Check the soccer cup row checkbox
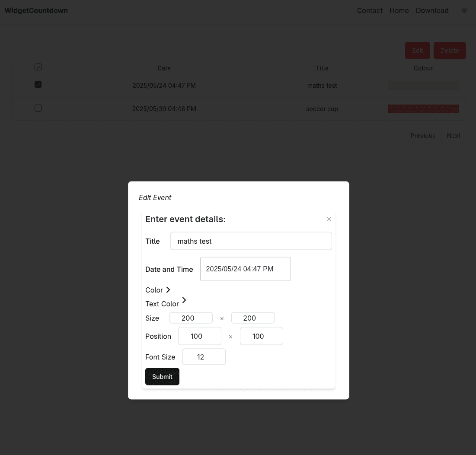This screenshot has height=455, width=476. click(38, 108)
